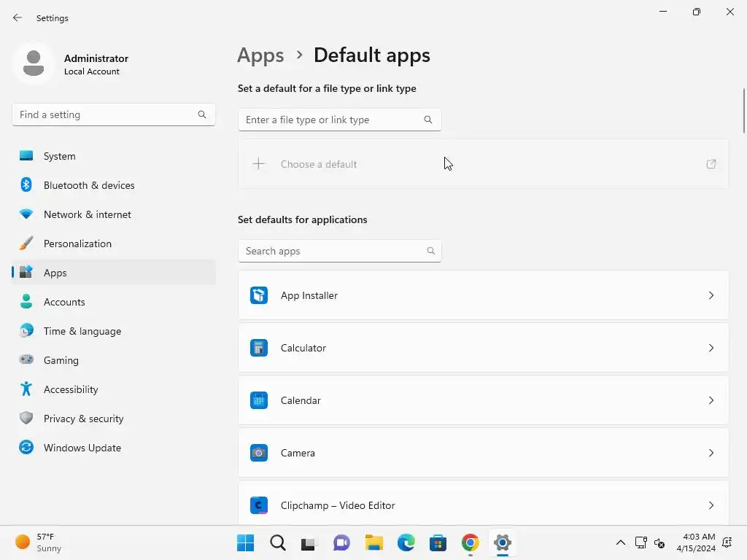747x560 pixels.
Task: Expand the Calendar row chevron
Action: coord(711,400)
